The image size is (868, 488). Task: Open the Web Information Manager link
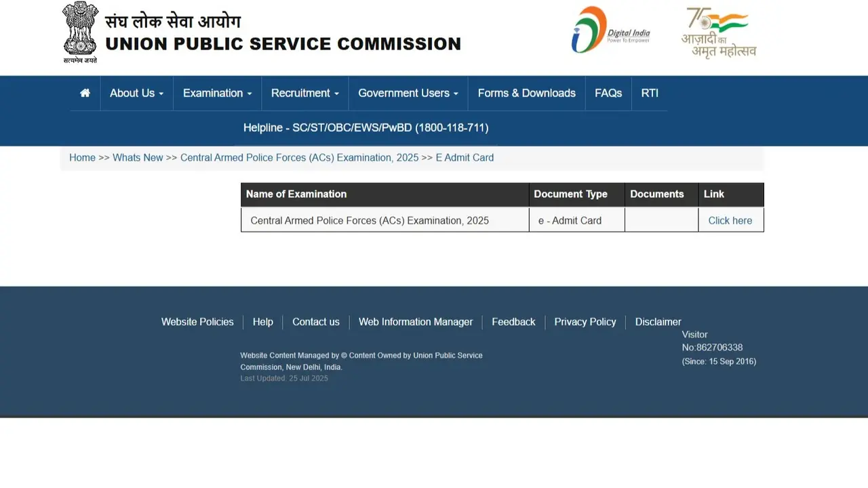pos(416,322)
